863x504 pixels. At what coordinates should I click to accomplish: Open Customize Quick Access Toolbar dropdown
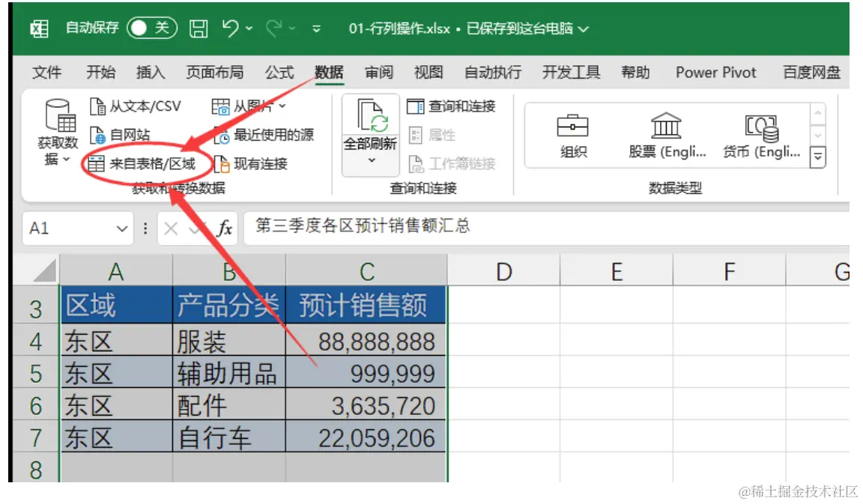point(316,28)
